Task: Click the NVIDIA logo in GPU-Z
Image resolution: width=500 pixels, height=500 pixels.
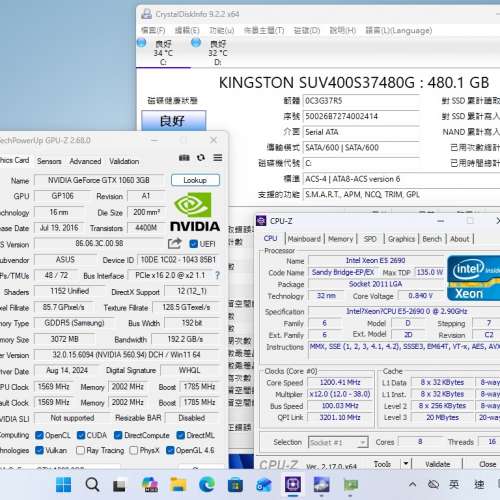Action: 195,212
